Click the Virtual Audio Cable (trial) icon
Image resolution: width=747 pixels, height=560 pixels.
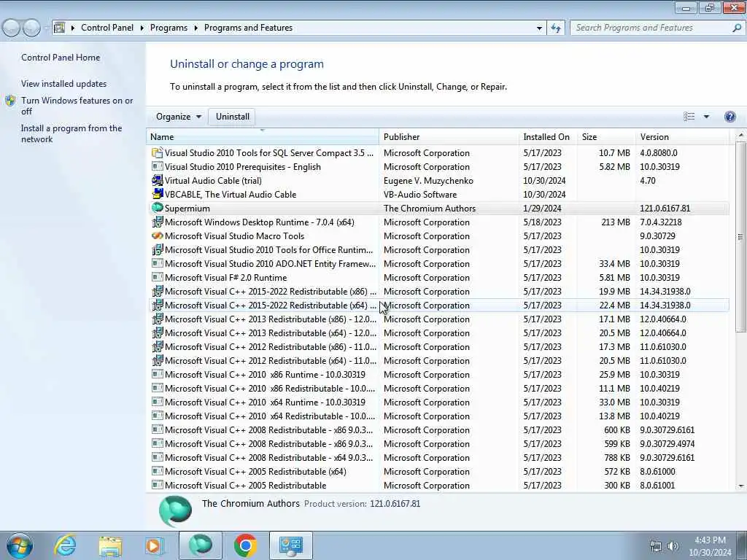pos(158,181)
